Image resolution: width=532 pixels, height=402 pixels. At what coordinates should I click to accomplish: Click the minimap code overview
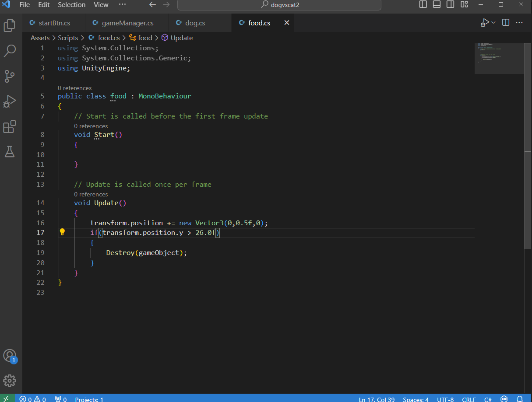[x=499, y=58]
